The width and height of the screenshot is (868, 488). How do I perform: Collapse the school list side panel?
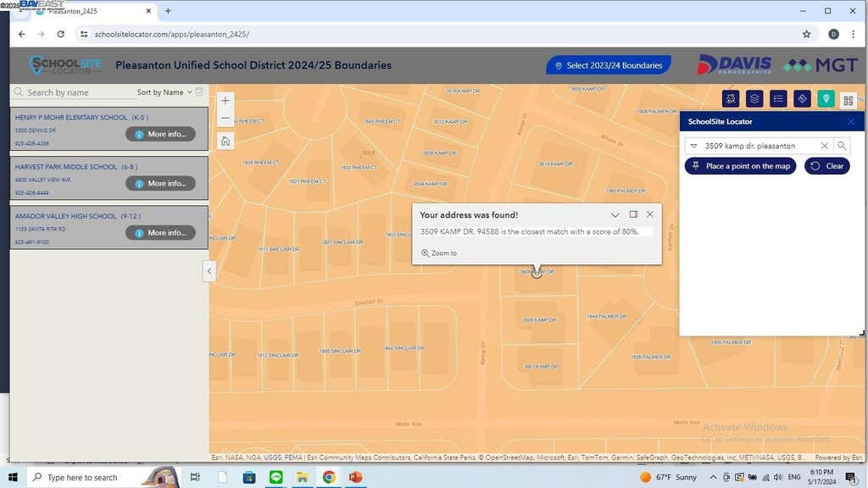coord(209,271)
